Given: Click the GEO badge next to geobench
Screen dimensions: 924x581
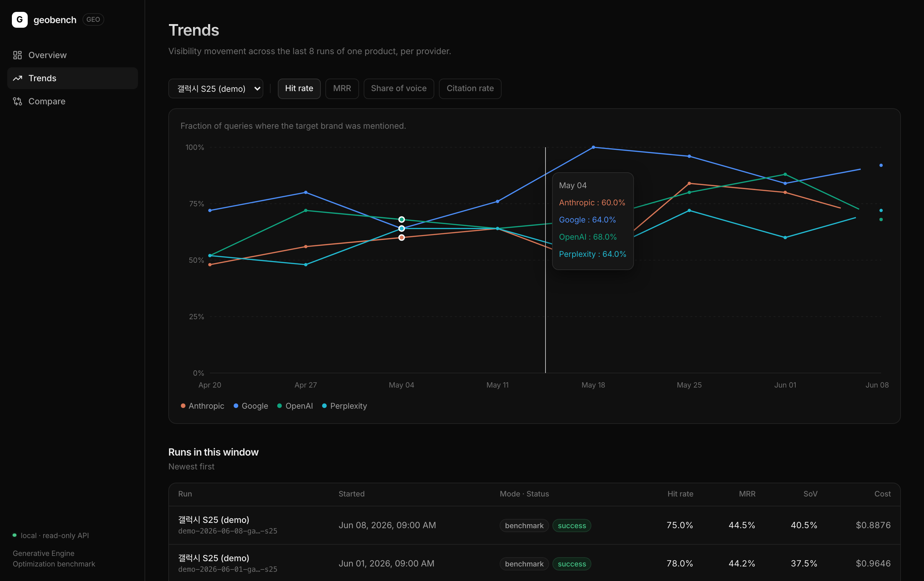Looking at the screenshot, I should 93,19.
